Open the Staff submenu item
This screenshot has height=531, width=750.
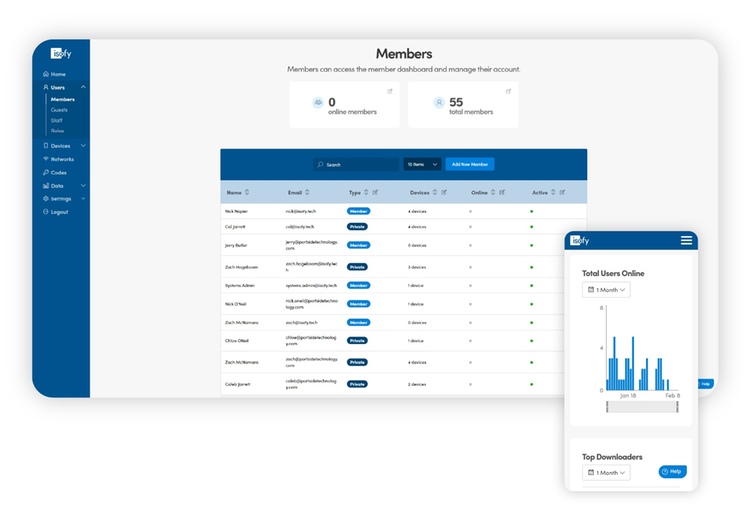56,121
